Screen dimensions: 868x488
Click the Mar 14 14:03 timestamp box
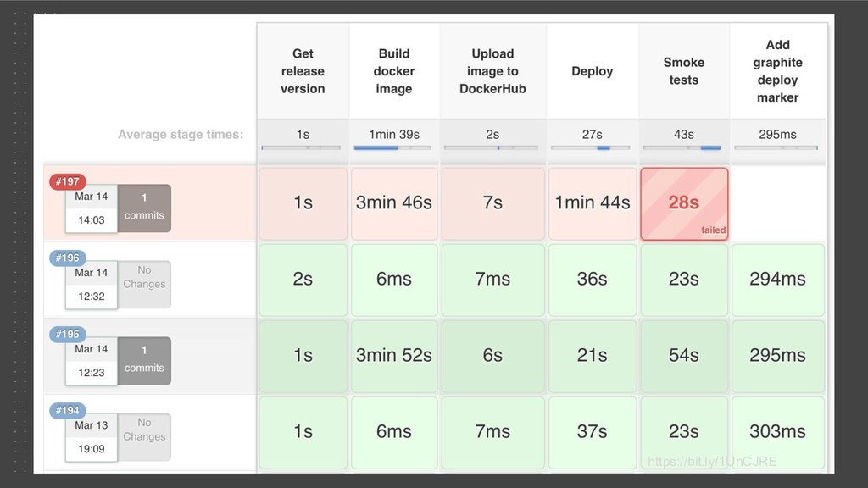point(92,208)
